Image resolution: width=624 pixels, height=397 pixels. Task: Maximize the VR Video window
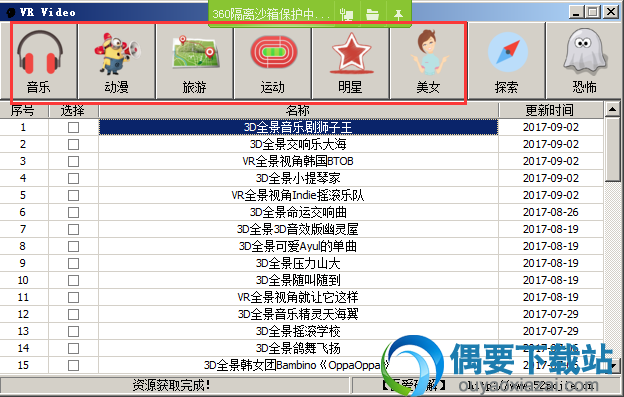[x=593, y=12]
